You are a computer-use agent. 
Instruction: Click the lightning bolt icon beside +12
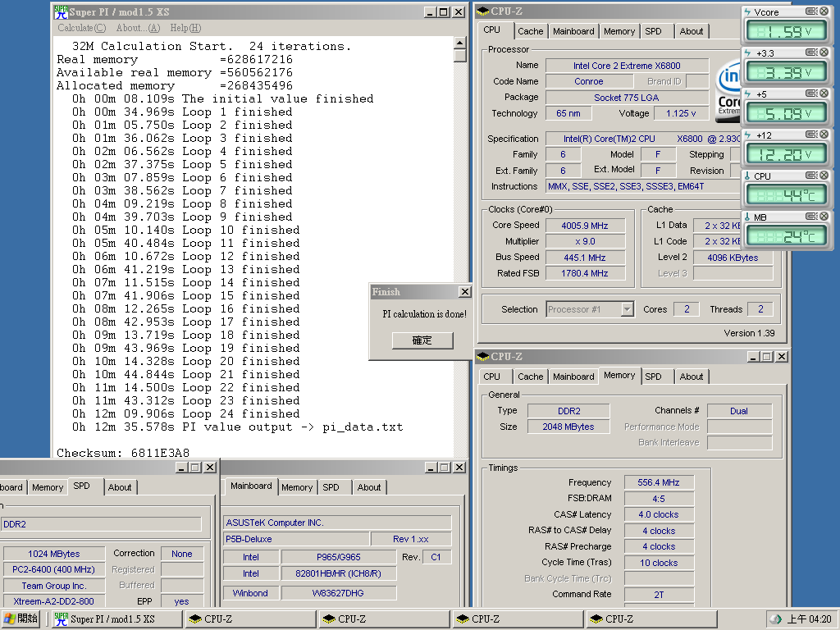pyautogui.click(x=747, y=135)
